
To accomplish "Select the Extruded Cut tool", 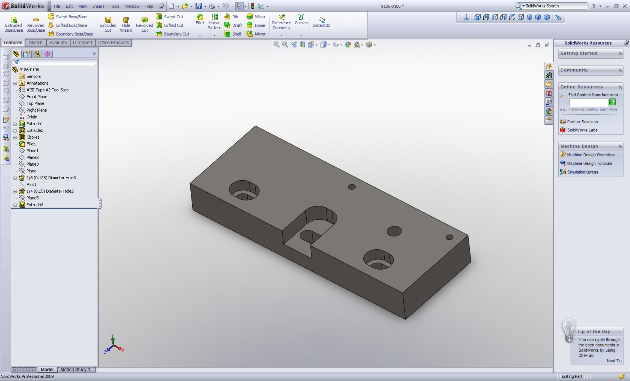I will (108, 24).
